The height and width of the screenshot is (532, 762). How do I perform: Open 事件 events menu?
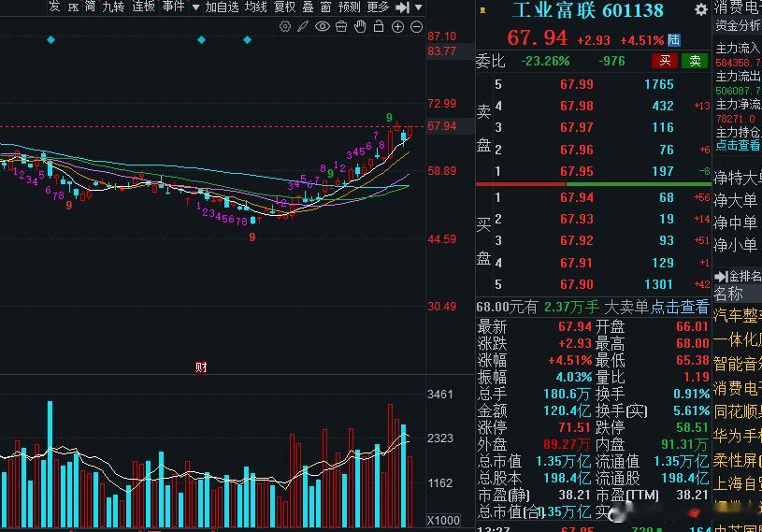[173, 7]
